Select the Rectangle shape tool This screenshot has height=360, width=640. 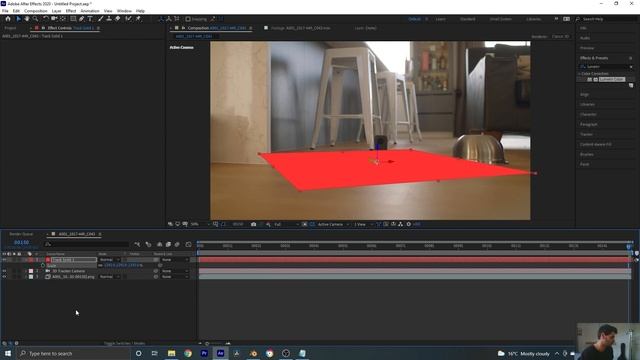coord(73,19)
